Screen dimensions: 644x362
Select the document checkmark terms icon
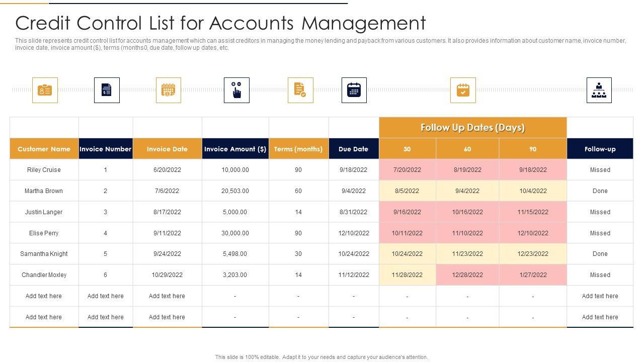300,90
